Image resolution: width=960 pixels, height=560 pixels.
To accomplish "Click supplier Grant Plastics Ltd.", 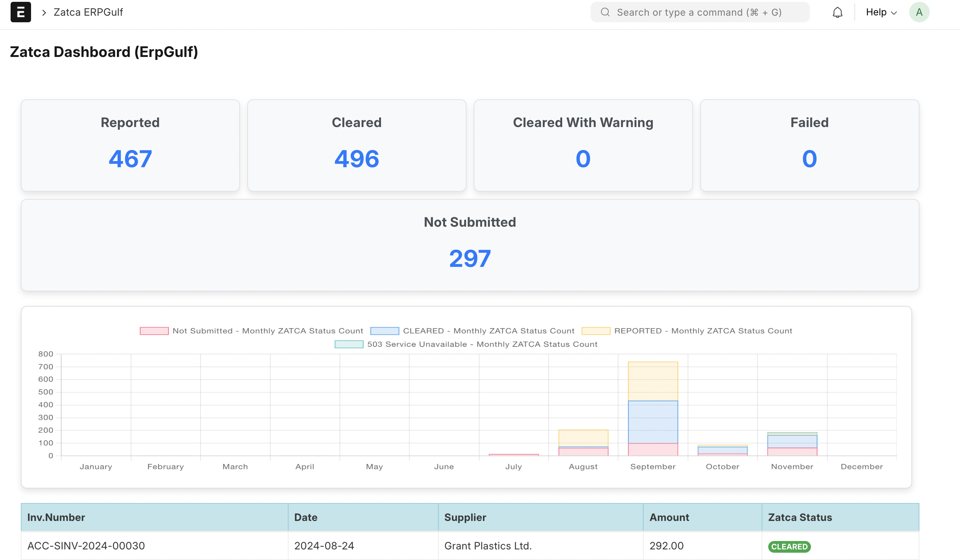I will (488, 545).
